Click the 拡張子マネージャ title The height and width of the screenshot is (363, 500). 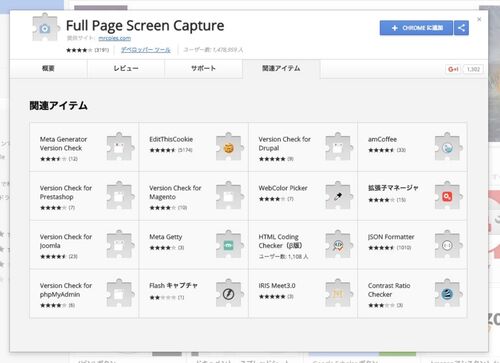click(393, 188)
